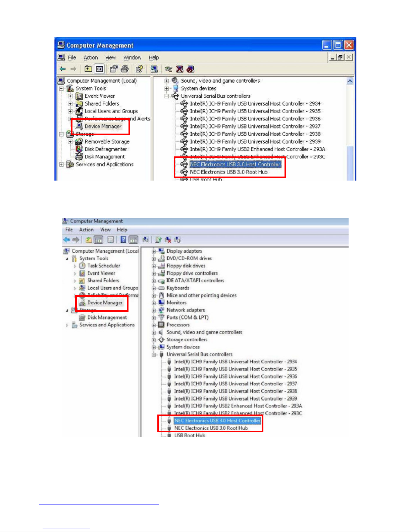Toggle Show/Hide Action Pane in lower toolbar

point(134,240)
